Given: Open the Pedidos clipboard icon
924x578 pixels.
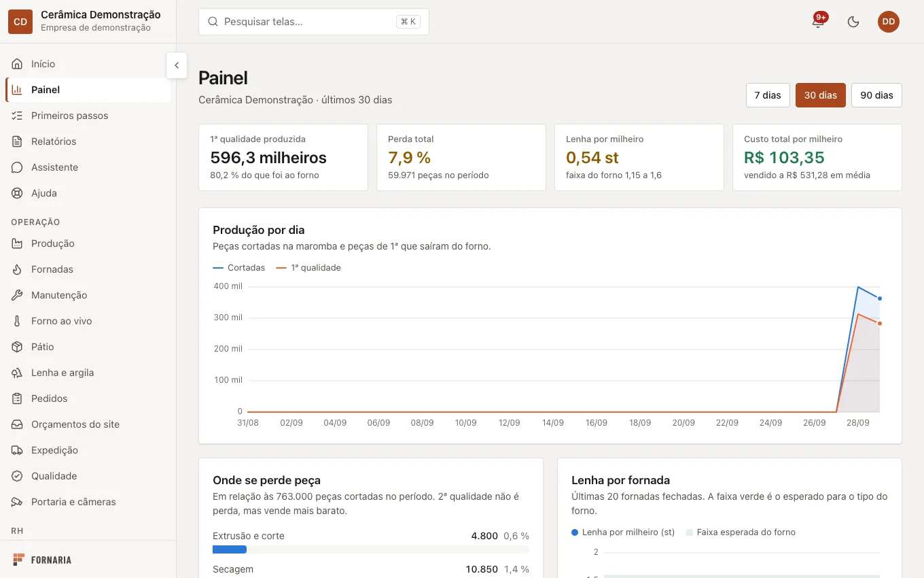Looking at the screenshot, I should point(18,398).
